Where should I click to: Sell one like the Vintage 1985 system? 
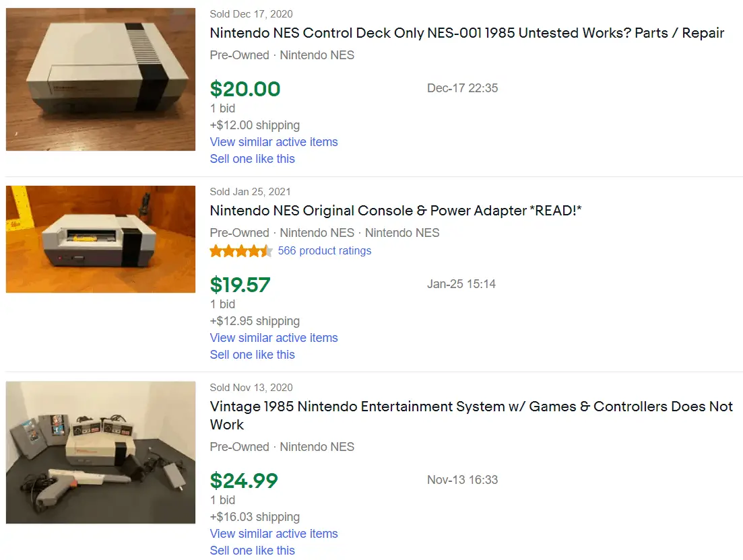pos(252,550)
